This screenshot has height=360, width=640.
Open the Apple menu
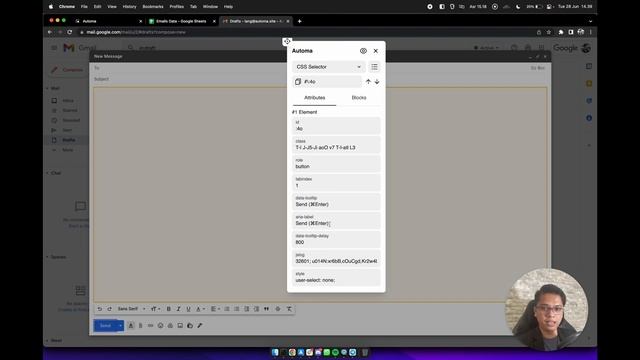[51, 7]
